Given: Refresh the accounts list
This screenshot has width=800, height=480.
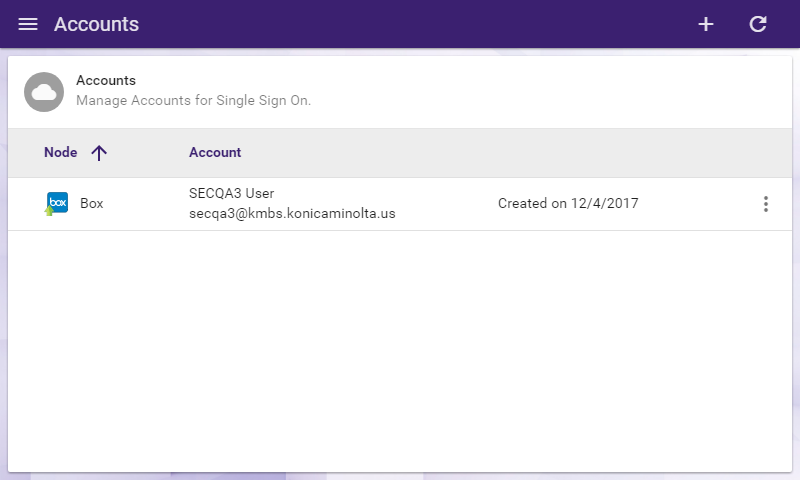Looking at the screenshot, I should [758, 24].
